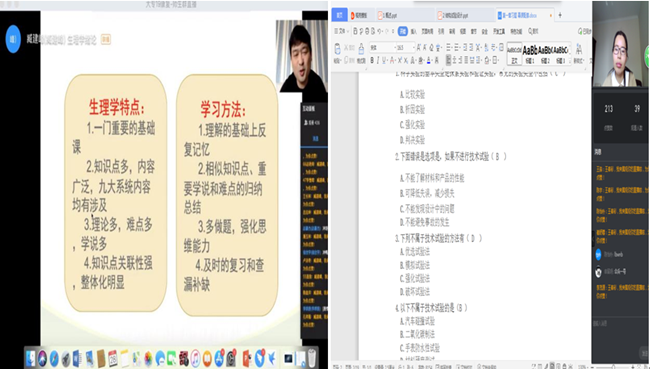Click the undo arrow in quick toolbar

(x=380, y=31)
